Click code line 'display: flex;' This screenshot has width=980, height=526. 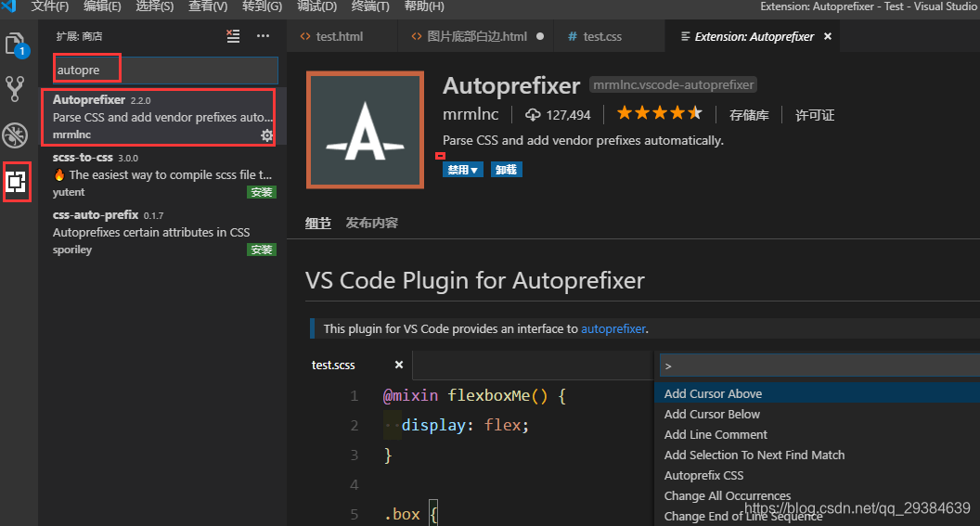point(465,426)
